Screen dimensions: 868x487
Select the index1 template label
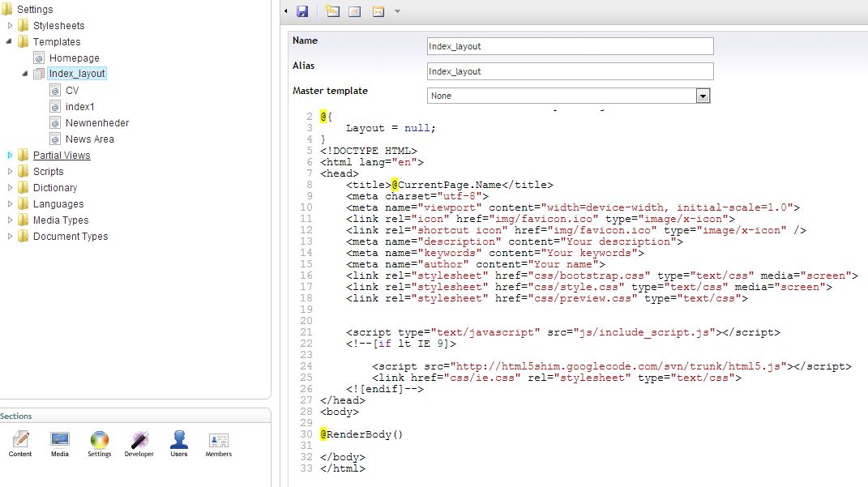click(x=79, y=106)
